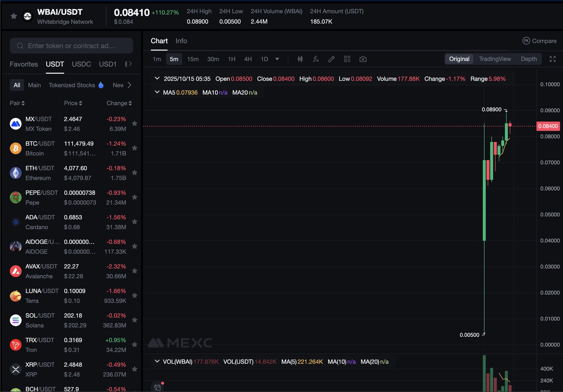This screenshot has height=392, width=563.
Task: Select the 15m timeframe
Action: click(x=193, y=59)
